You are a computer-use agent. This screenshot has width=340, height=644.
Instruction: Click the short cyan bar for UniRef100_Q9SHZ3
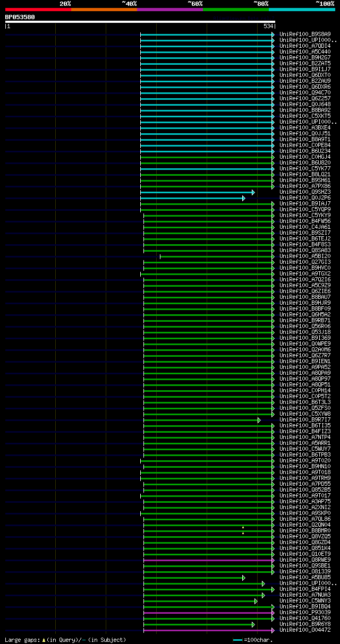point(197,192)
